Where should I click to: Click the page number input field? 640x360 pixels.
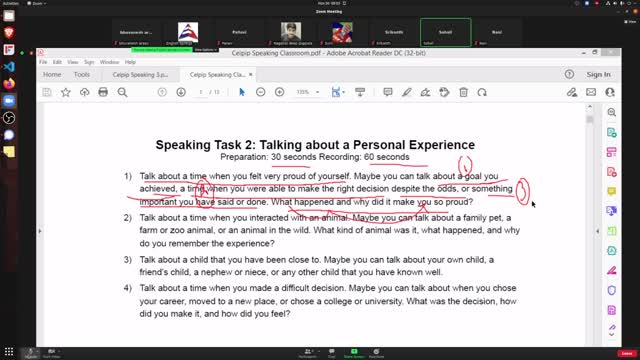[200, 92]
